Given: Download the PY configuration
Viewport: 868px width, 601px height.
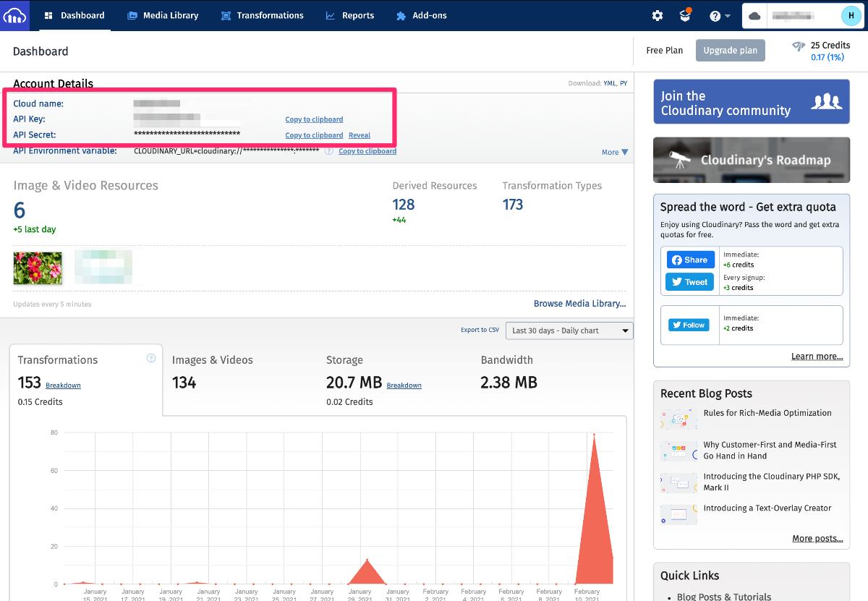Looking at the screenshot, I should pyautogui.click(x=624, y=83).
